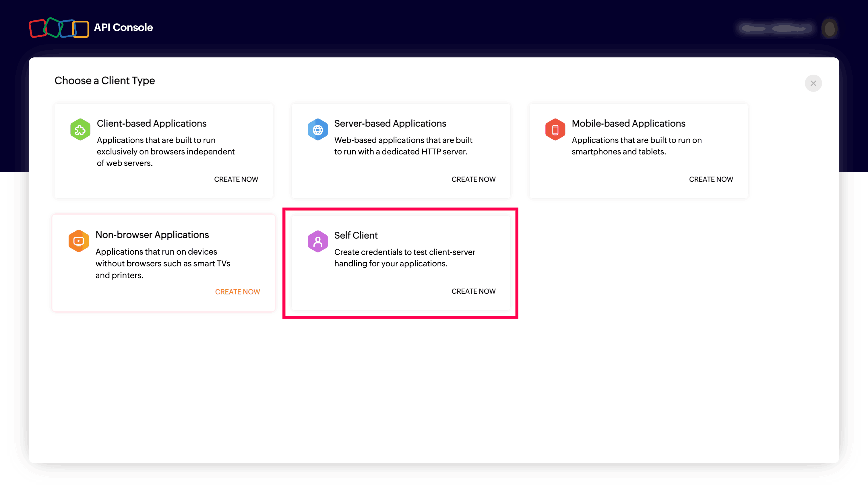The image size is (868, 492).
Task: Click CREATE NOW under Mobile-based Applications
Action: tap(711, 179)
